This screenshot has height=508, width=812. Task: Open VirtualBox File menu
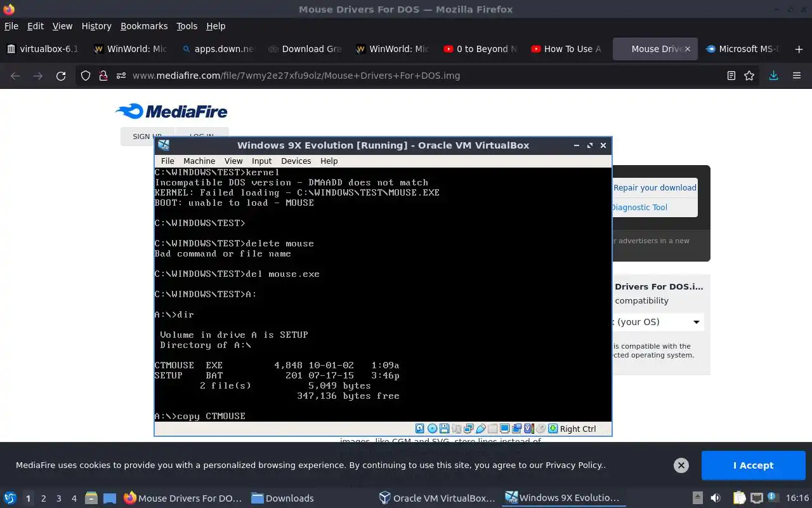[167, 161]
